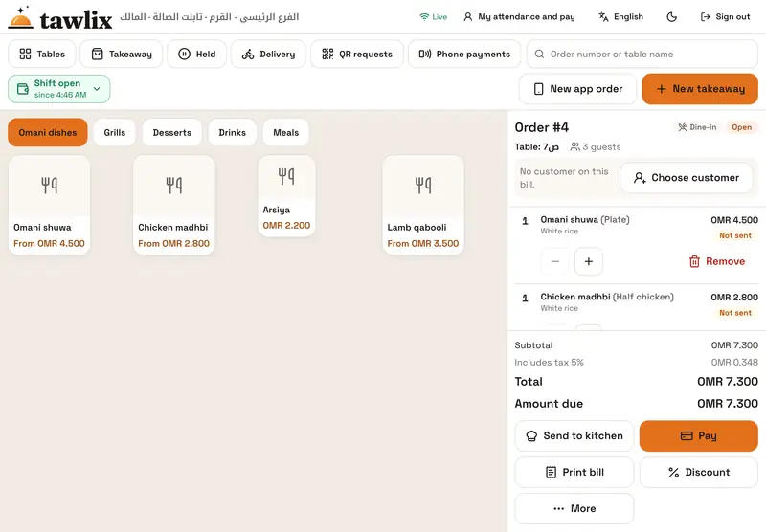Viewport: 766px width, 532px height.
Task: Click the Takeaway bag icon button
Action: 122,55
